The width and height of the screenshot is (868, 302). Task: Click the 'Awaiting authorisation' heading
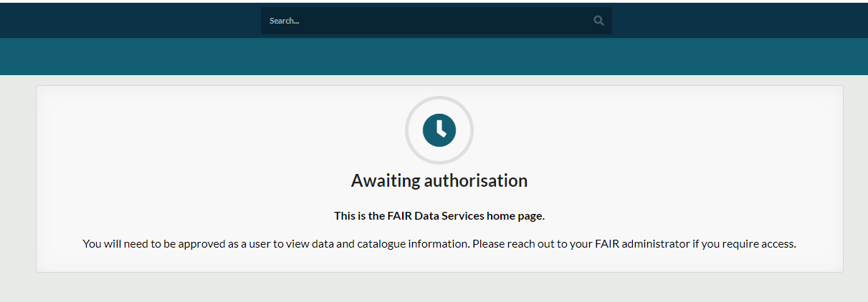pyautogui.click(x=439, y=180)
